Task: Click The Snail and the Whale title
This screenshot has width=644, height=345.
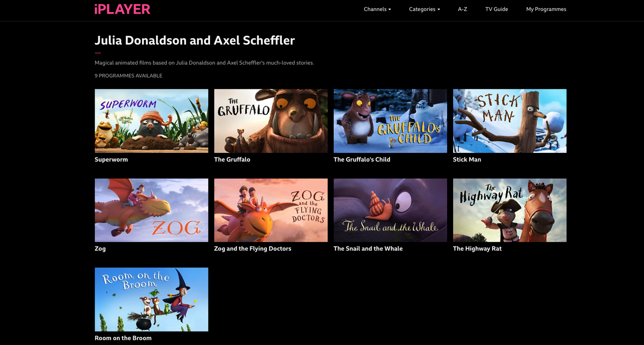Action: (x=368, y=249)
